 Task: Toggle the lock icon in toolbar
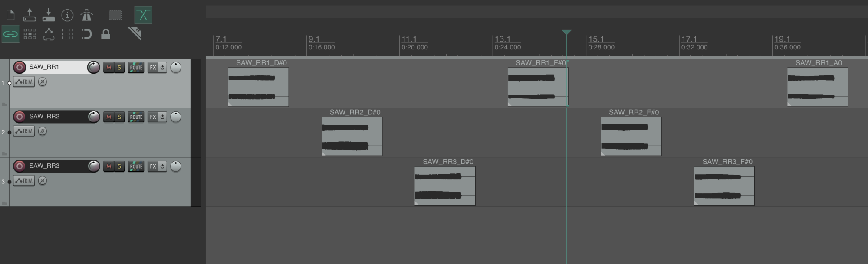pyautogui.click(x=105, y=34)
